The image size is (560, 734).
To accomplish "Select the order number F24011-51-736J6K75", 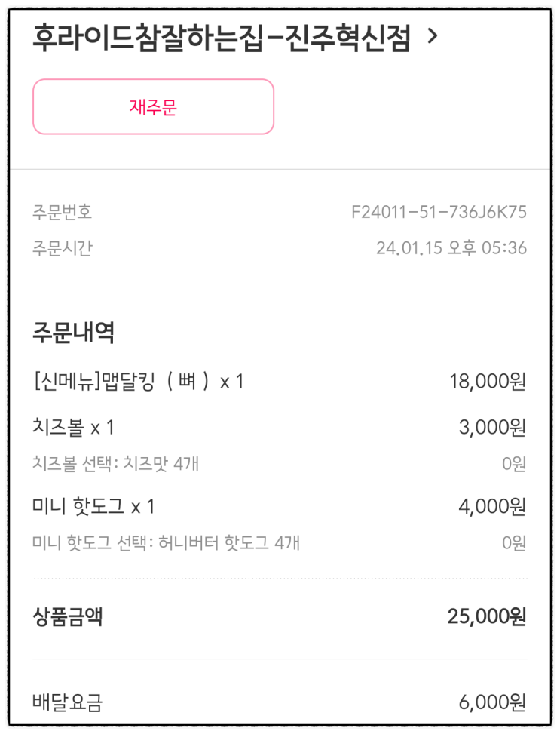I will point(439,212).
